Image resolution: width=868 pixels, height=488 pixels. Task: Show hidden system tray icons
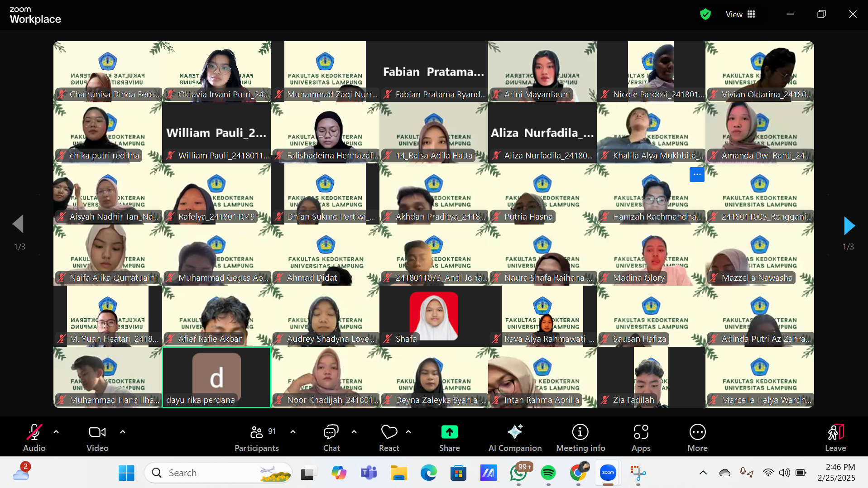pyautogui.click(x=703, y=473)
